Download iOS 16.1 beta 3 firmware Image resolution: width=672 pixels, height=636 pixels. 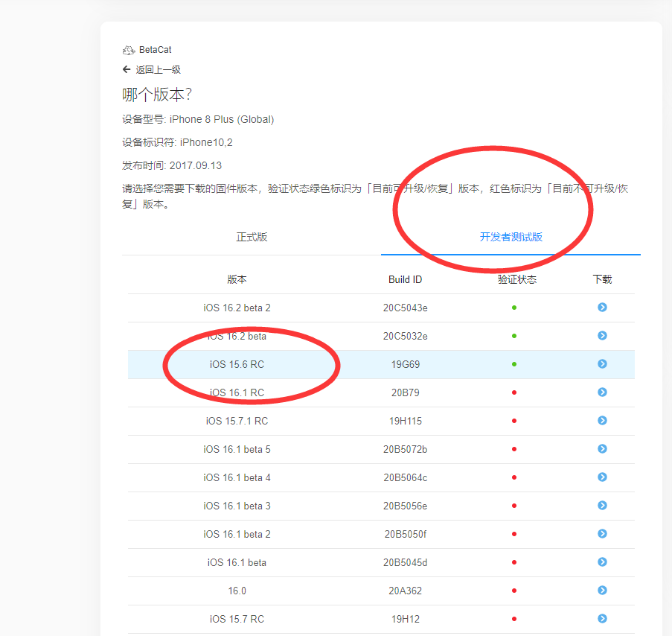point(602,506)
